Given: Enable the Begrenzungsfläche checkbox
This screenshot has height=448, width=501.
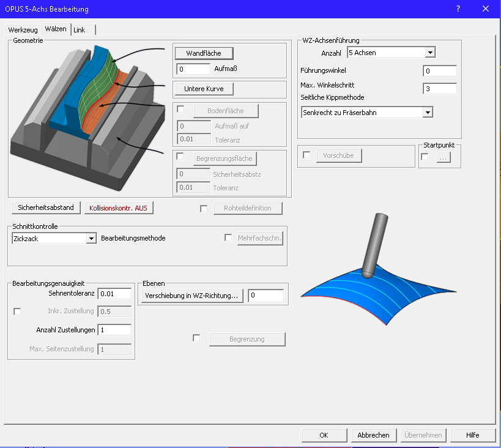Looking at the screenshot, I should (x=180, y=156).
